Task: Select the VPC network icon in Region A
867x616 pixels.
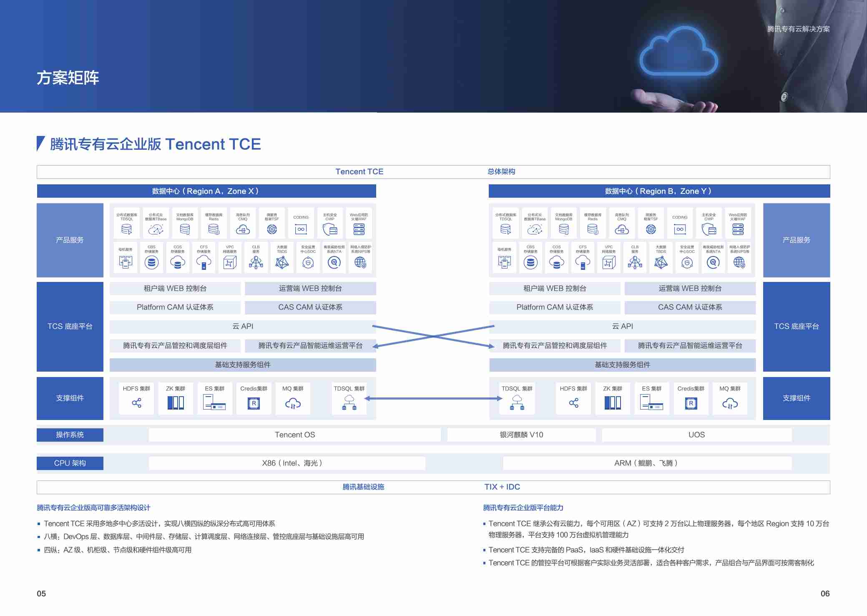Action: pyautogui.click(x=230, y=262)
